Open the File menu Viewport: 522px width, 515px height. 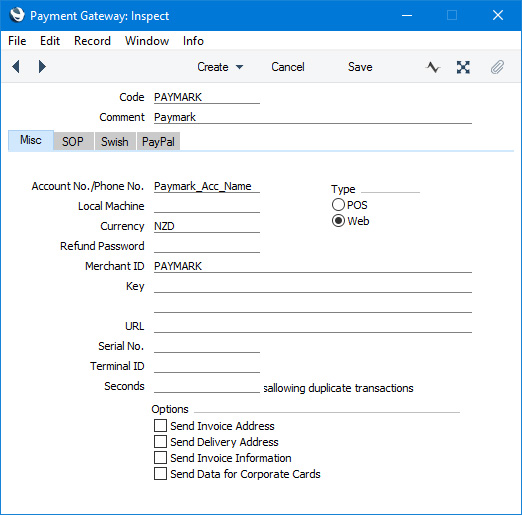[x=17, y=41]
